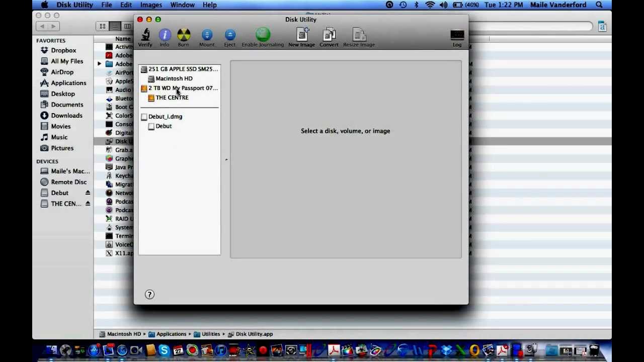644x362 pixels.
Task: Open the Window menu
Action: tap(182, 5)
